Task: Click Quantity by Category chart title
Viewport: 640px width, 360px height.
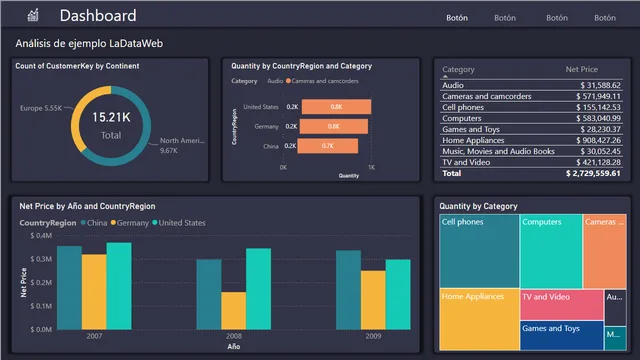Action: click(478, 207)
